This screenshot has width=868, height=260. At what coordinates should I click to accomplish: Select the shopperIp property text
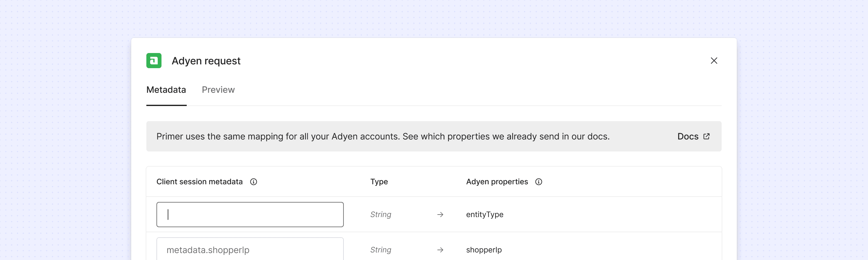point(484,250)
